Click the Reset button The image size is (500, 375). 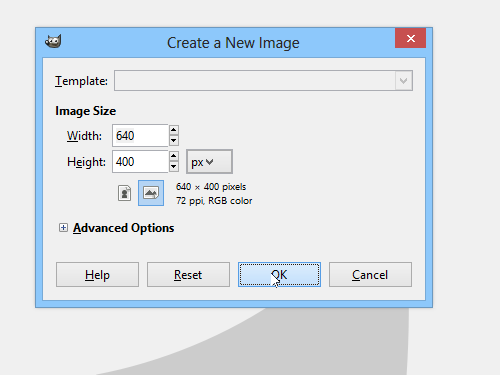click(188, 275)
